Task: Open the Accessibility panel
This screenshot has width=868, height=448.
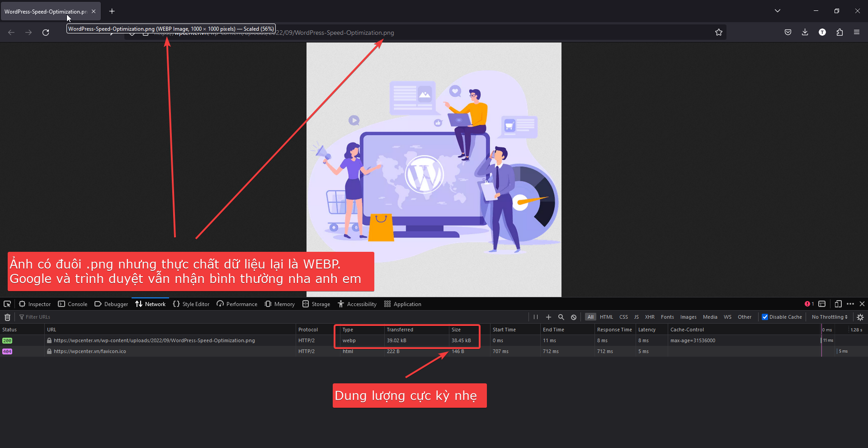Action: coord(357,304)
